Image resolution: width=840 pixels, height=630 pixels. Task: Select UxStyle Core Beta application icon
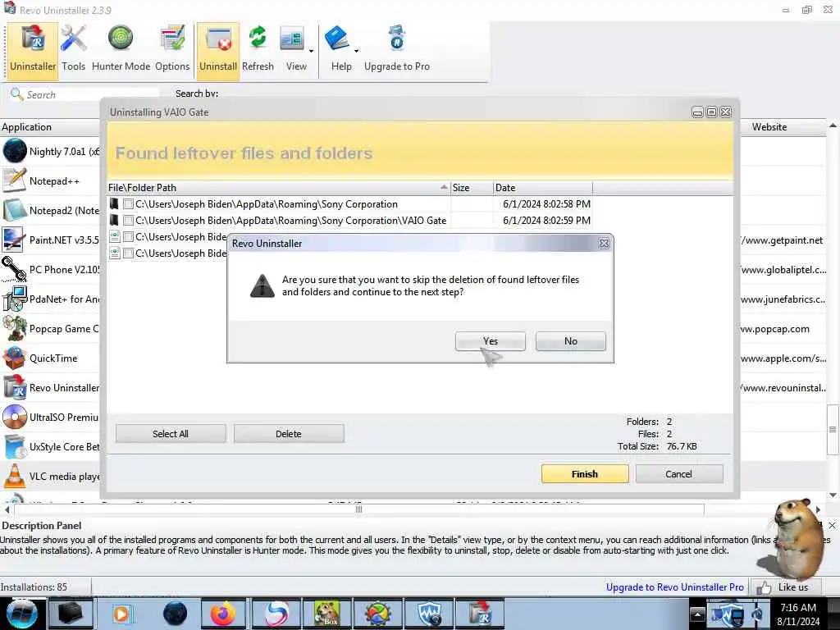tap(15, 446)
